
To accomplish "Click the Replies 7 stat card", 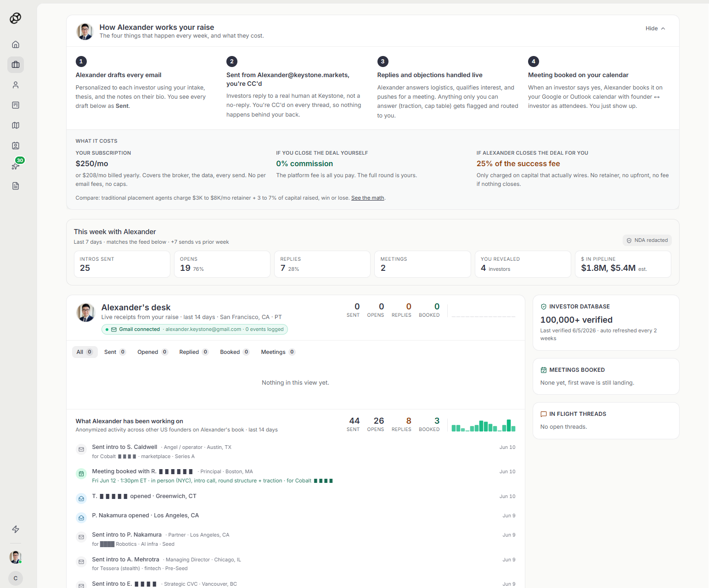I will (322, 264).
